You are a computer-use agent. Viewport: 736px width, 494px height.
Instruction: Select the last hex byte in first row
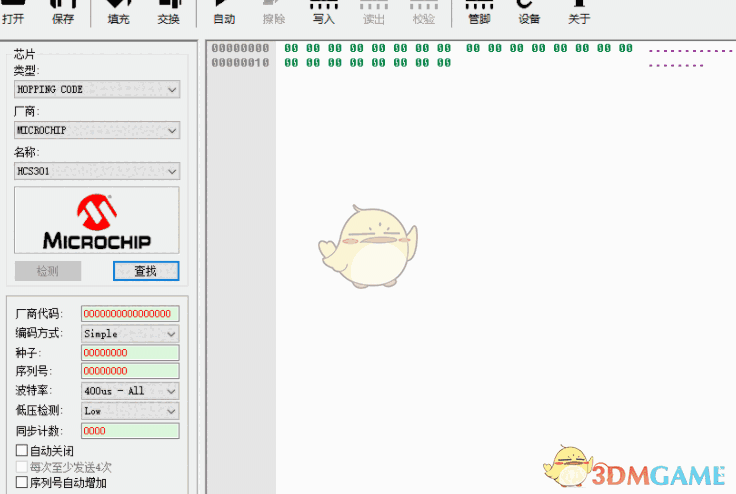point(626,48)
